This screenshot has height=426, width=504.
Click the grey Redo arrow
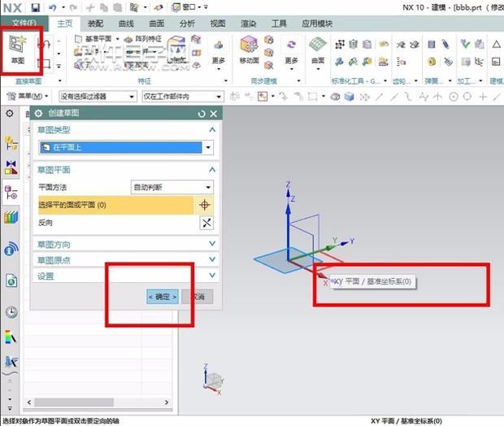pos(73,7)
